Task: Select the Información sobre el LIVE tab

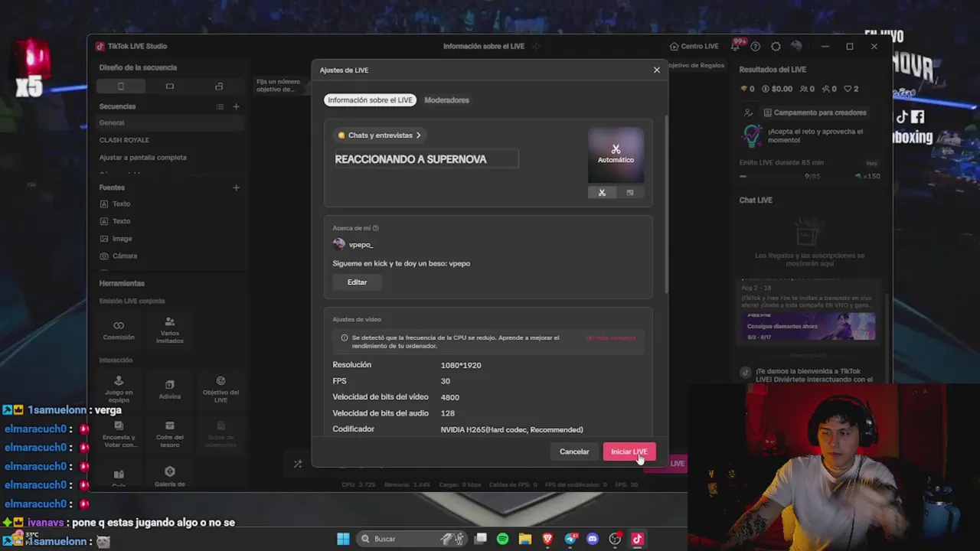Action: coord(370,100)
